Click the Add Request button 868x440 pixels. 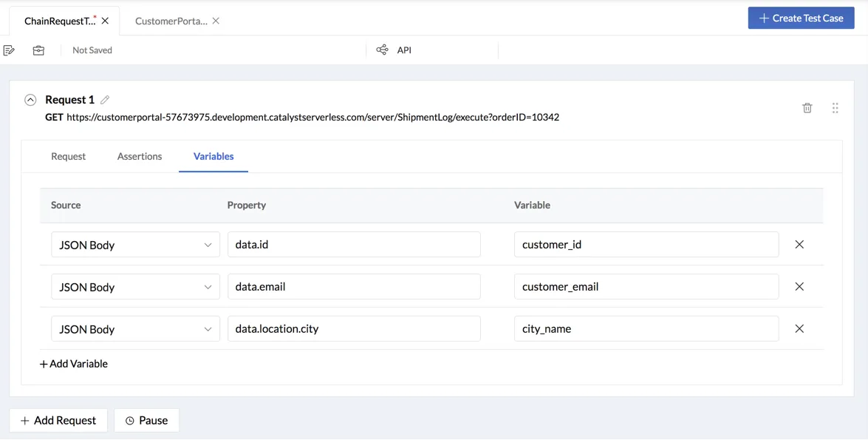(58, 421)
